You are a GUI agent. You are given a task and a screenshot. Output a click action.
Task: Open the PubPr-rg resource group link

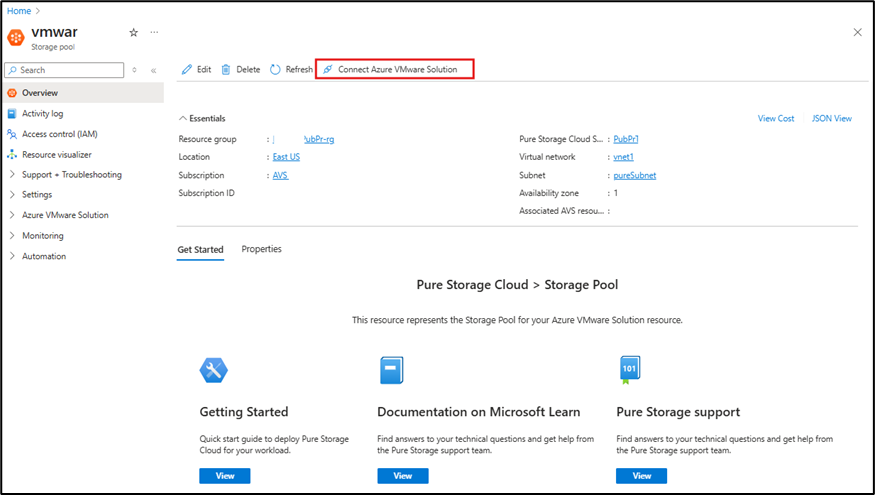point(319,139)
